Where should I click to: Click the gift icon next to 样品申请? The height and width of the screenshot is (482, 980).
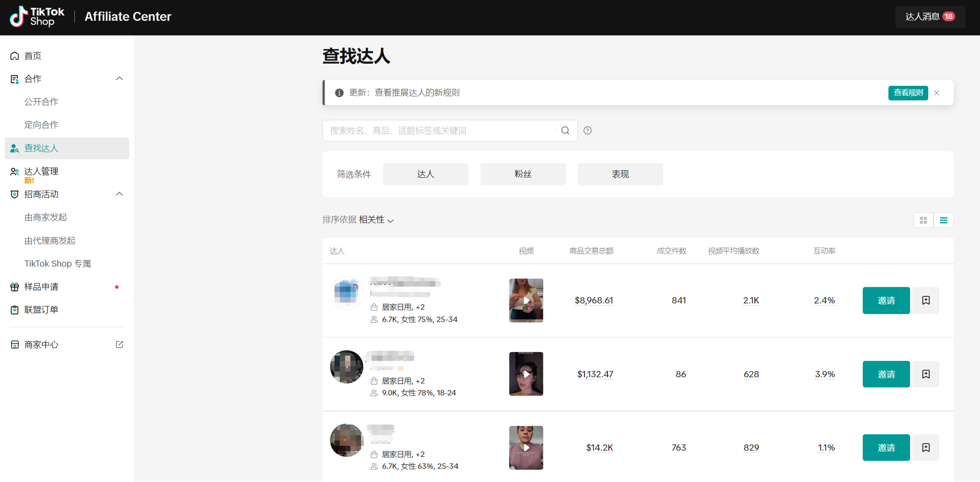(14, 287)
